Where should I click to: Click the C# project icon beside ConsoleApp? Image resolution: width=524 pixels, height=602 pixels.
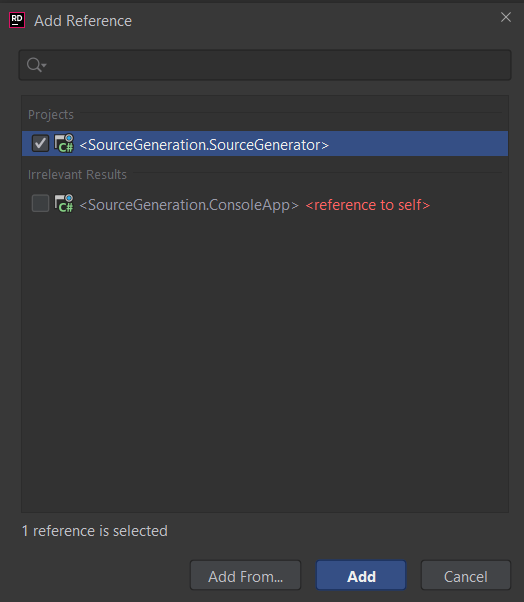64,203
